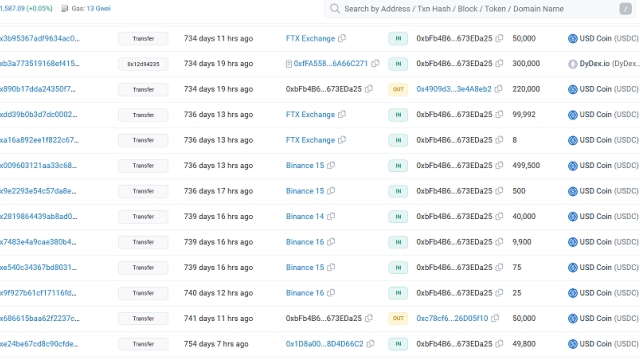The image size is (640, 360).
Task: Click the OUT badge in the 220,000 row
Action: pos(398,89)
